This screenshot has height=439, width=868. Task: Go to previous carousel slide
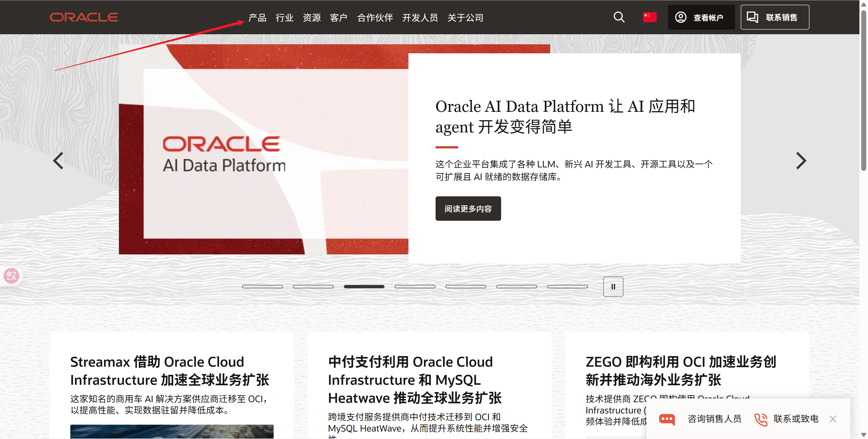(x=58, y=161)
